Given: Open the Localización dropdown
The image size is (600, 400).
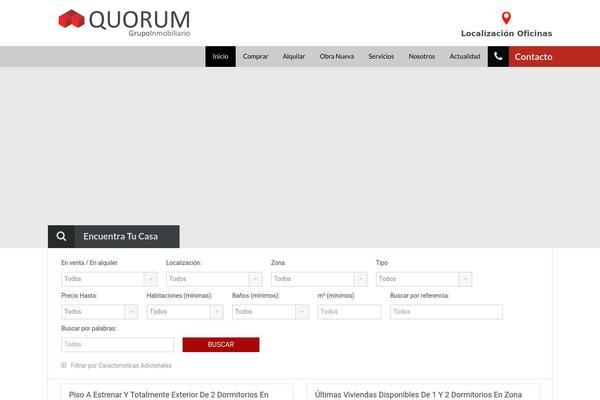Looking at the screenshot, I should [x=214, y=279].
